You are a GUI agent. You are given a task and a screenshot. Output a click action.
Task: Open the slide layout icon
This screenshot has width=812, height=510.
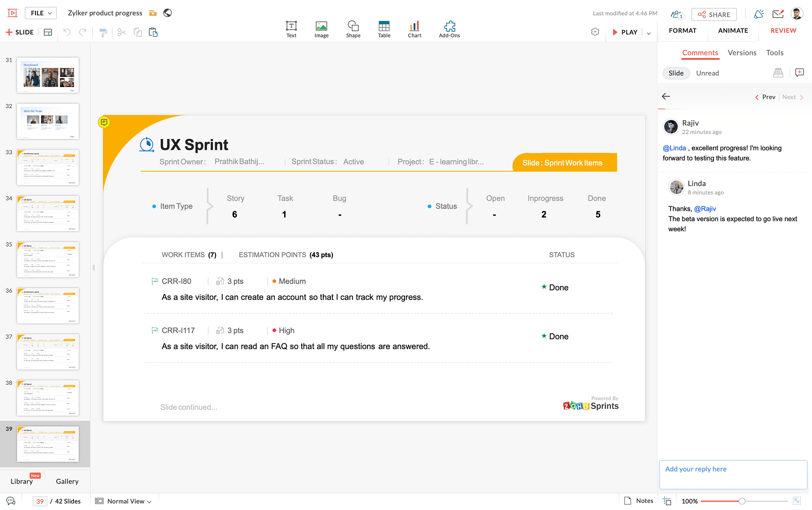coord(48,32)
